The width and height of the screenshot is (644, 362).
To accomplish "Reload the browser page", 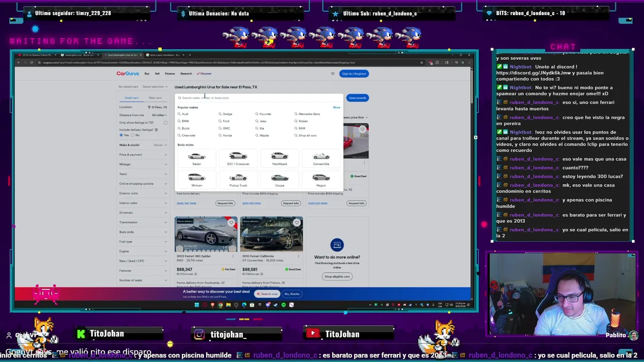I will [31, 63].
